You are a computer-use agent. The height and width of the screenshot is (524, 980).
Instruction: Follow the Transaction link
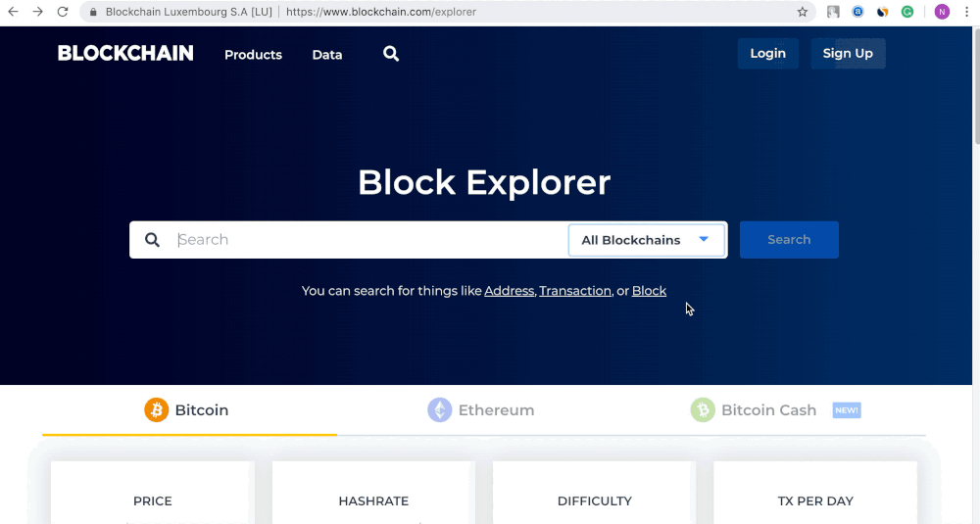pos(575,291)
